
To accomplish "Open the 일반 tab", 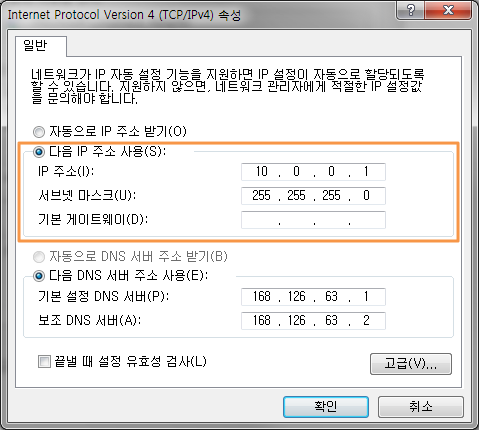I will [41, 46].
